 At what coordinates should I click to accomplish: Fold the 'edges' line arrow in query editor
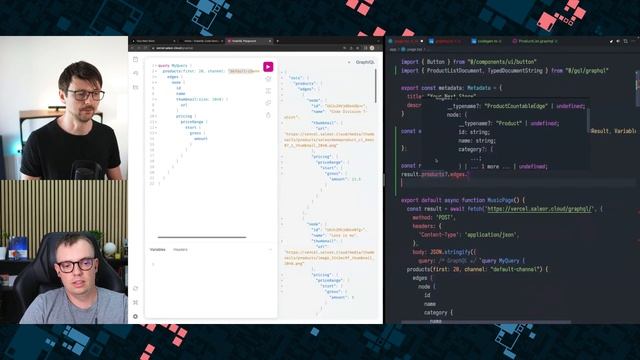coord(156,77)
